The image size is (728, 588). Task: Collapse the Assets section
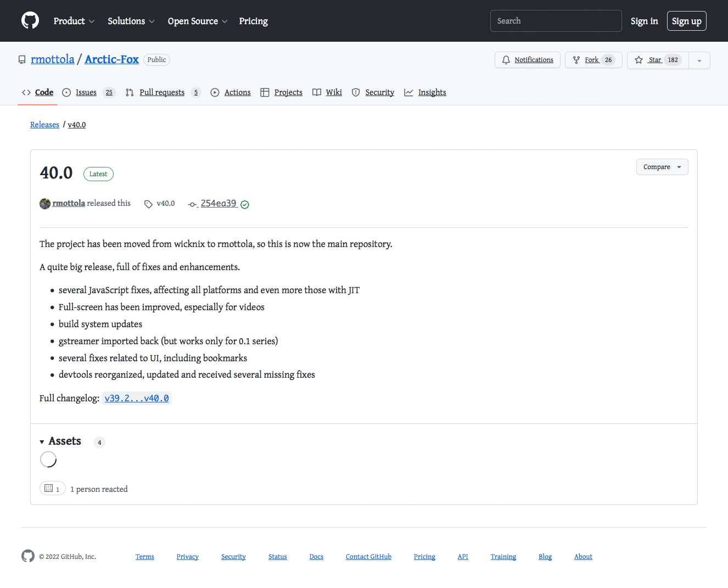(60, 441)
